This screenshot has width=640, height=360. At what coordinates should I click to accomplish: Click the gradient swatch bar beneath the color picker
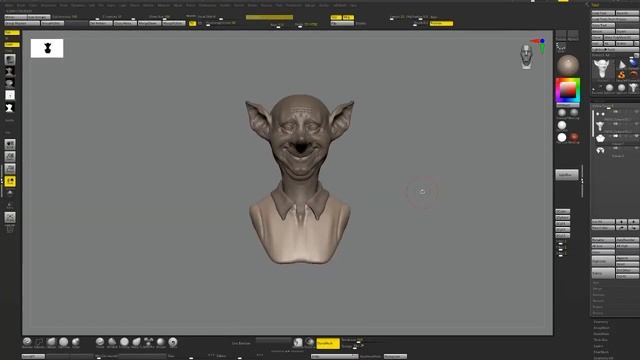coord(567,105)
